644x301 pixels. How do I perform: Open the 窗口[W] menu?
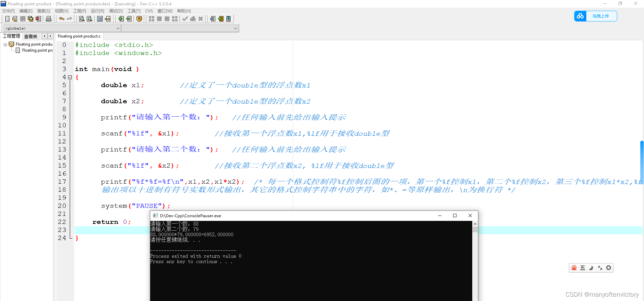(x=165, y=11)
